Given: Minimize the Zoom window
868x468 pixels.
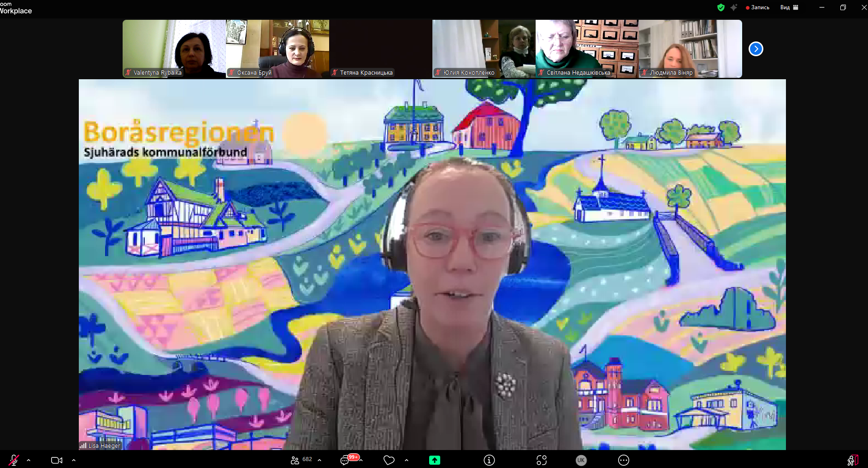Looking at the screenshot, I should click(x=822, y=7).
